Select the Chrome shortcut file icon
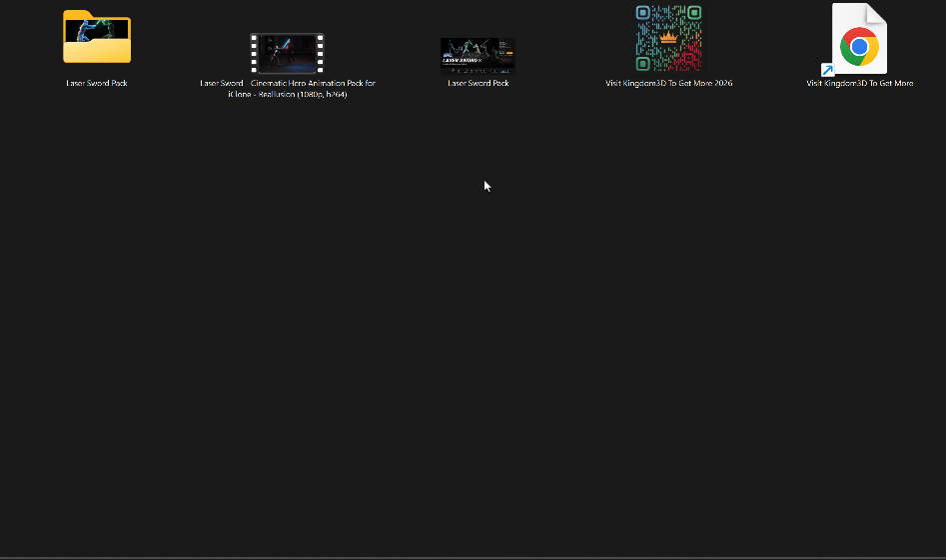Screen dimensions: 946x560 (859, 39)
